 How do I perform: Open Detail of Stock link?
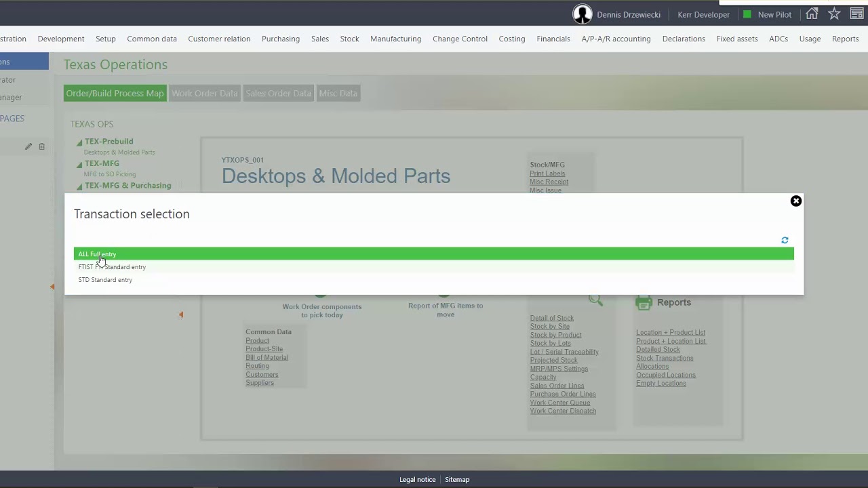click(552, 318)
